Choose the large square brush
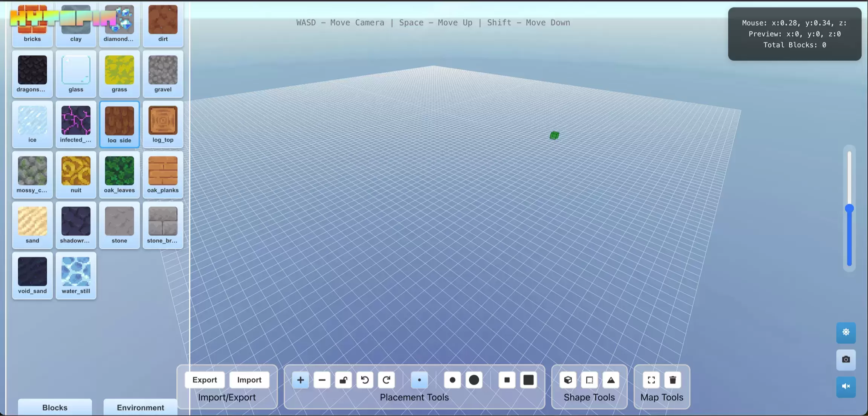868x416 pixels. point(528,380)
